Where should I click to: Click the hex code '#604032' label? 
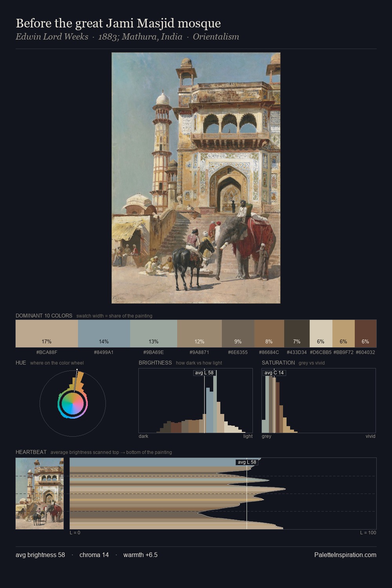[x=365, y=352]
